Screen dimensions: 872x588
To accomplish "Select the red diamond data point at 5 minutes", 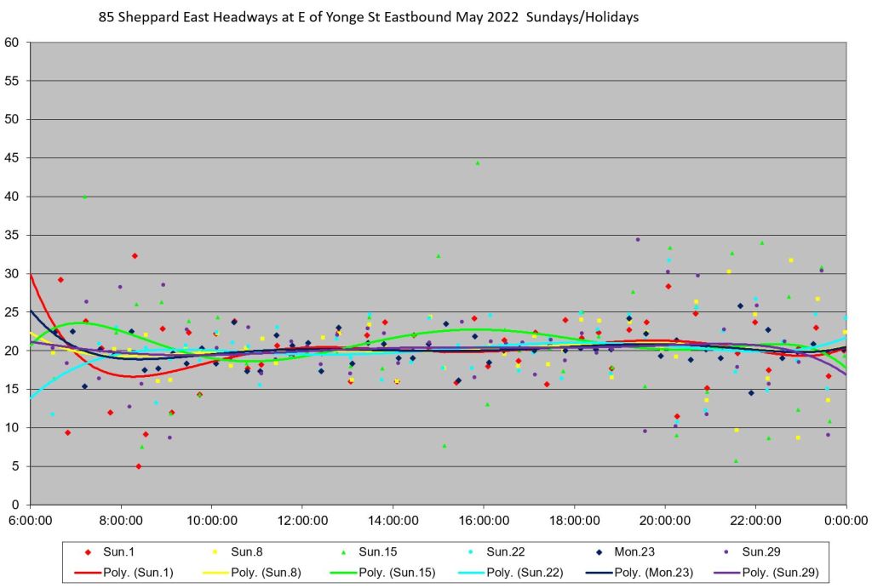I will coord(139,466).
